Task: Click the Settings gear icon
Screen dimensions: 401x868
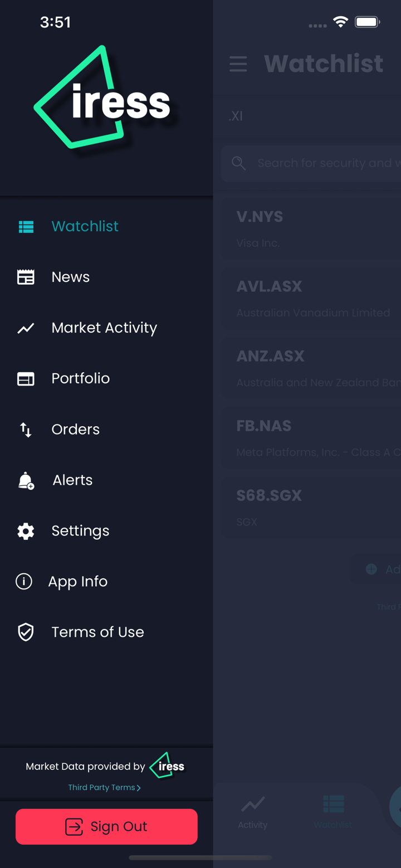Action: [x=26, y=531]
